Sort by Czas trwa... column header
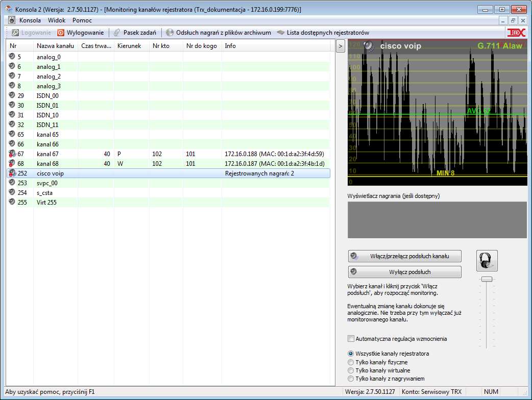Image resolution: width=532 pixels, height=400 pixels. click(96, 46)
